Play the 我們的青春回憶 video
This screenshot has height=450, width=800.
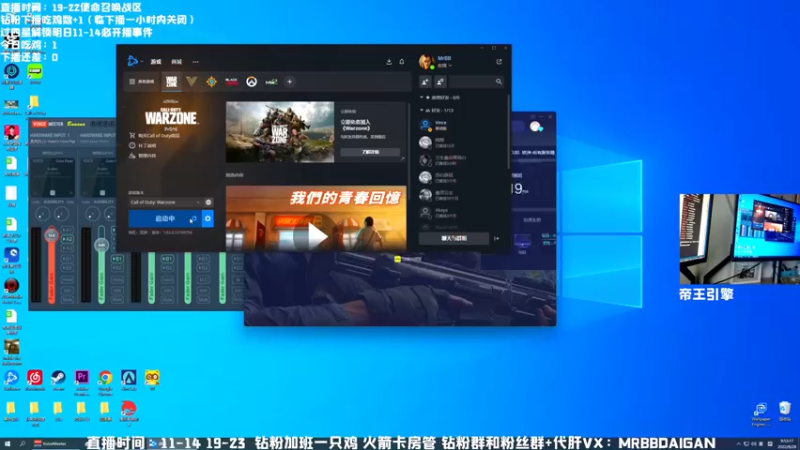[x=316, y=236]
